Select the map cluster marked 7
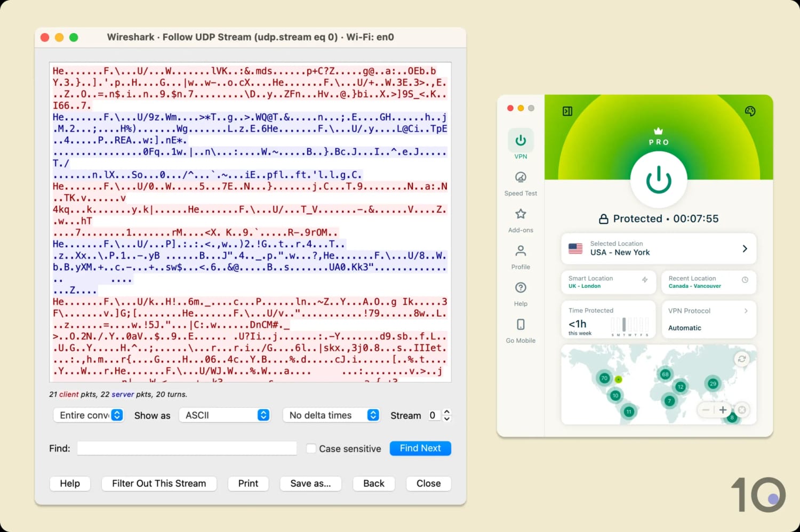Image resolution: width=800 pixels, height=532 pixels. pyautogui.click(x=669, y=401)
